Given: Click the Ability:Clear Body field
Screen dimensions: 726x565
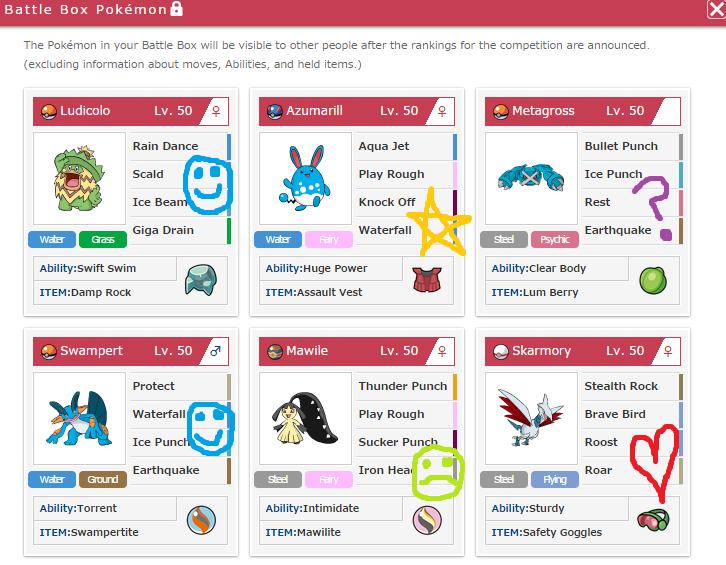Looking at the screenshot, I should 557,269.
